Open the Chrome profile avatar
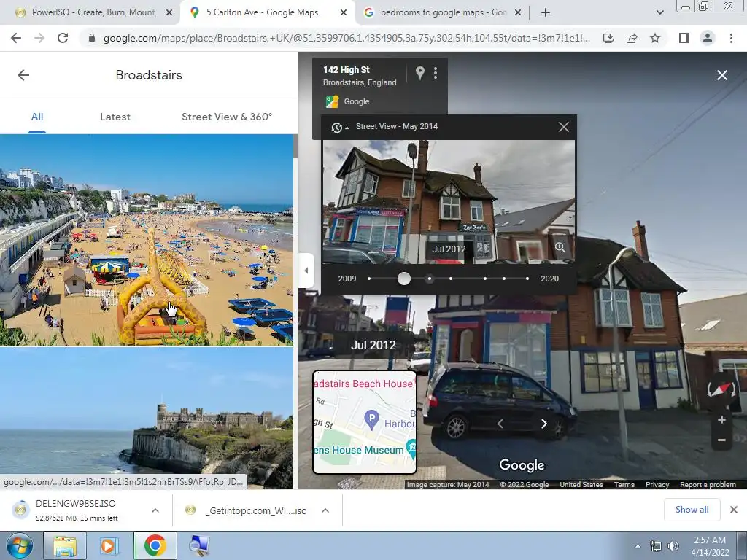This screenshot has height=560, width=747. [x=708, y=38]
